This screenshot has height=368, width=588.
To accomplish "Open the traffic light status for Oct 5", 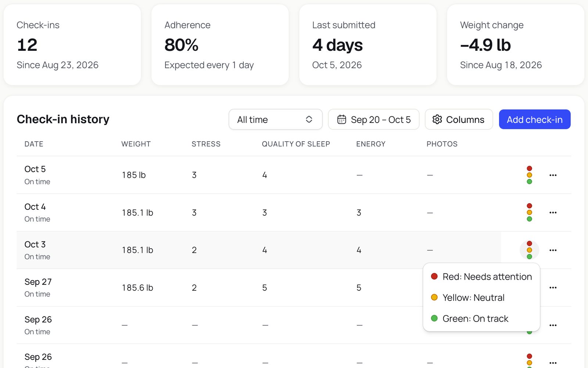I will pos(529,175).
